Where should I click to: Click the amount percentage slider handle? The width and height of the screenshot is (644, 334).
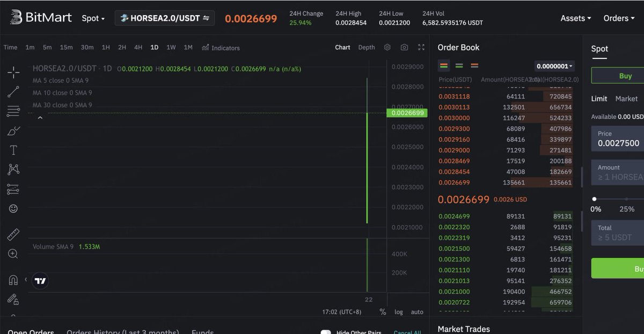click(x=594, y=199)
